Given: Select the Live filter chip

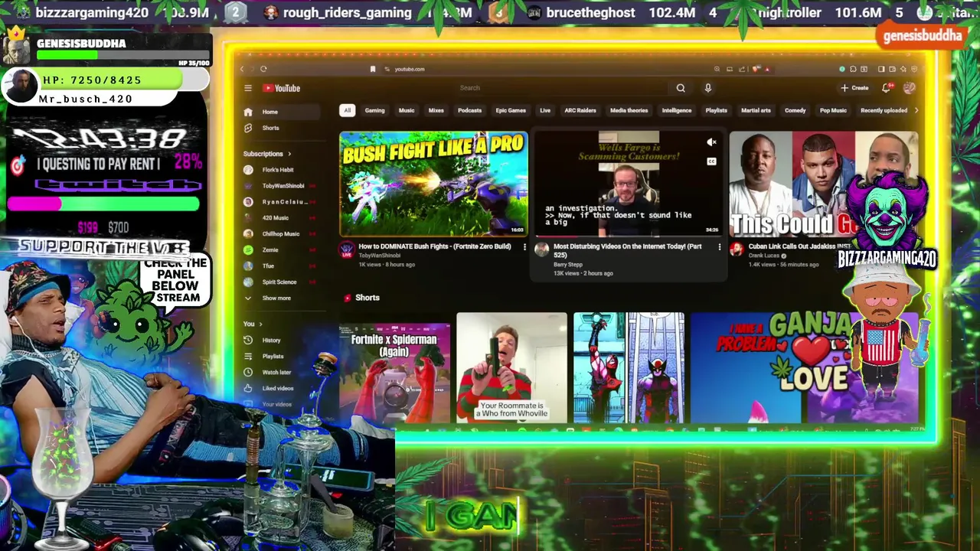Looking at the screenshot, I should pyautogui.click(x=545, y=110).
